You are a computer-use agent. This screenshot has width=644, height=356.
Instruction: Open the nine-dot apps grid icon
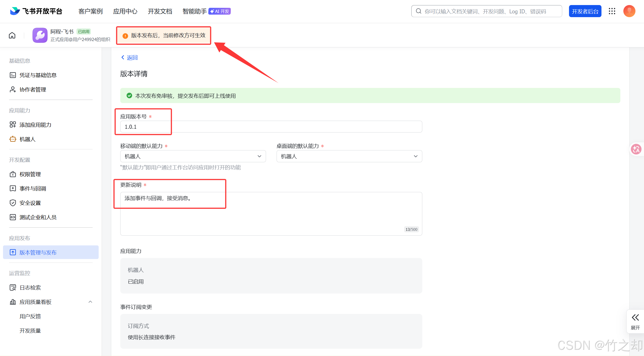coord(612,11)
